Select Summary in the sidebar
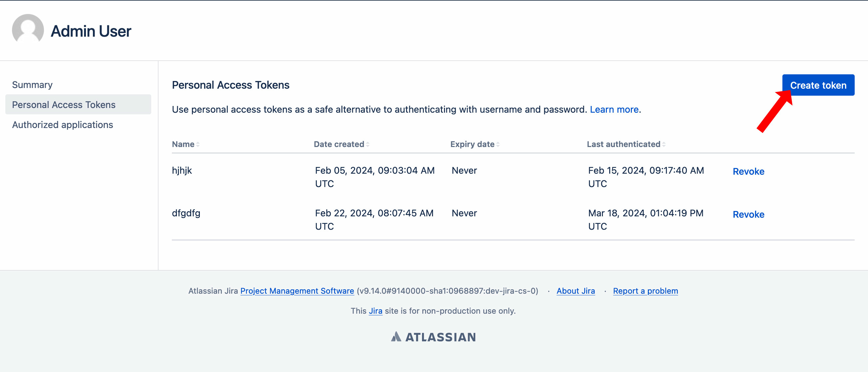This screenshot has width=868, height=372. coord(32,85)
